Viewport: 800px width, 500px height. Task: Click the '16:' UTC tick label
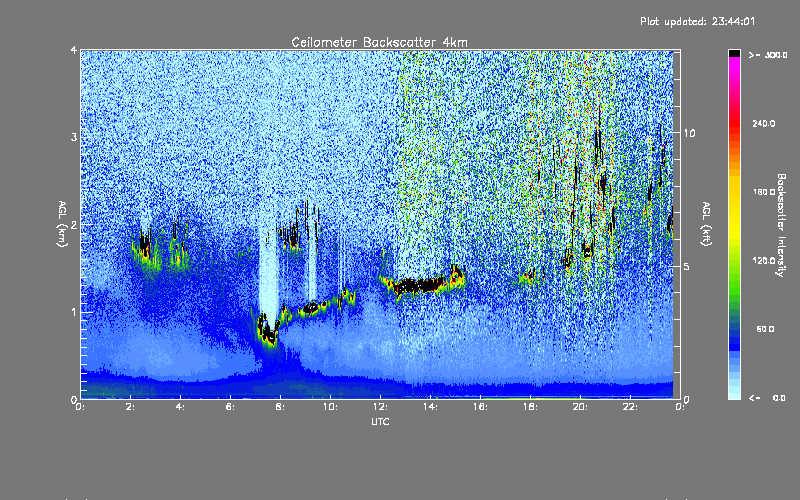point(481,407)
